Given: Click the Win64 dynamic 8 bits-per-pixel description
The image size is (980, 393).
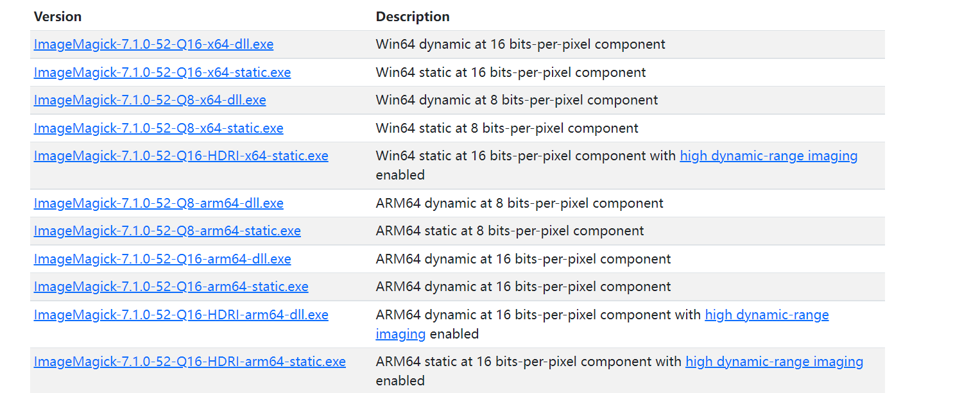Looking at the screenshot, I should pos(517,101).
